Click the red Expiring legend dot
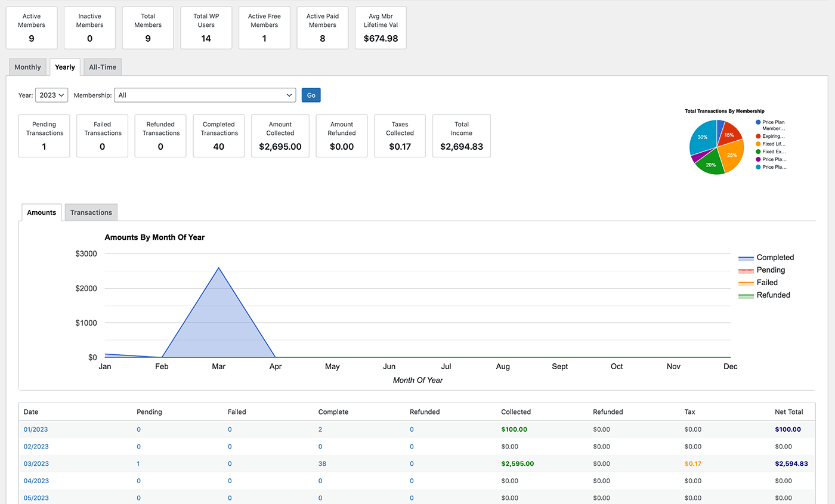Image resolution: width=835 pixels, height=504 pixels. point(758,136)
